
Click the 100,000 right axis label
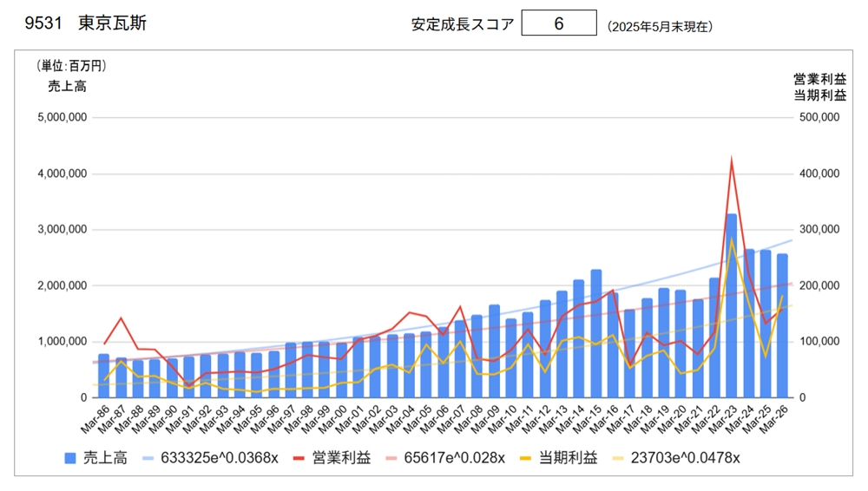coord(819,342)
